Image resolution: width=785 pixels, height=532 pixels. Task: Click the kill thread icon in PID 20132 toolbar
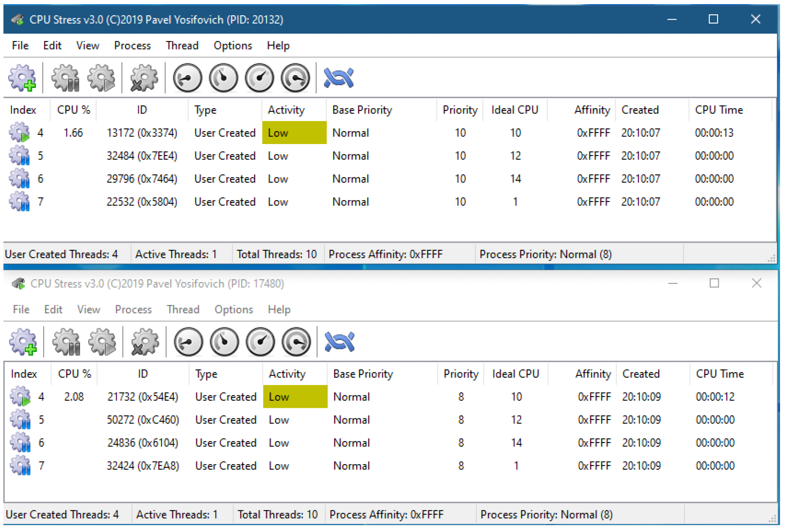point(144,78)
